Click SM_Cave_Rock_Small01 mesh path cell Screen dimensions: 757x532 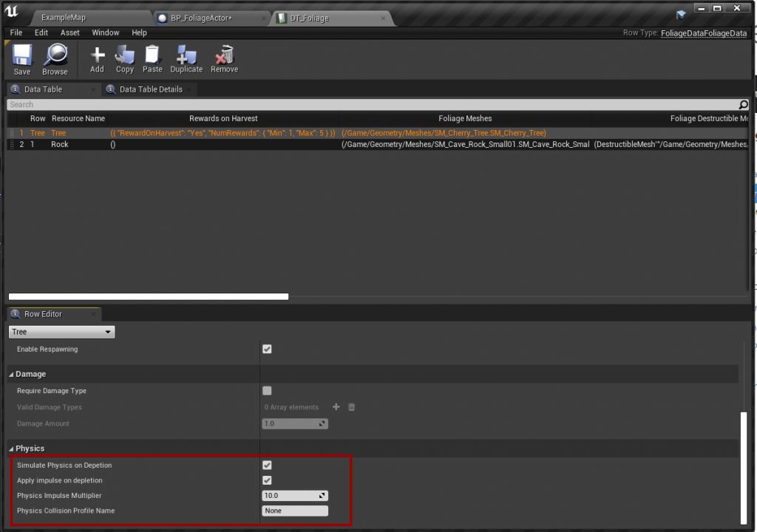tap(466, 144)
